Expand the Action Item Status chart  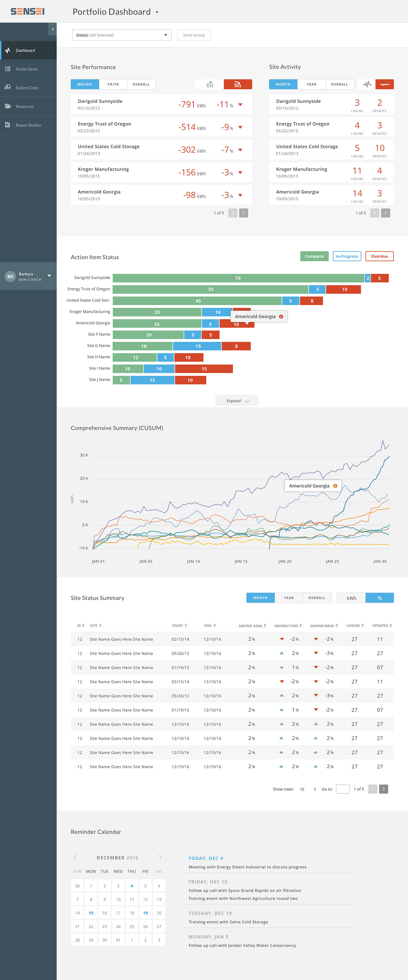(x=236, y=401)
